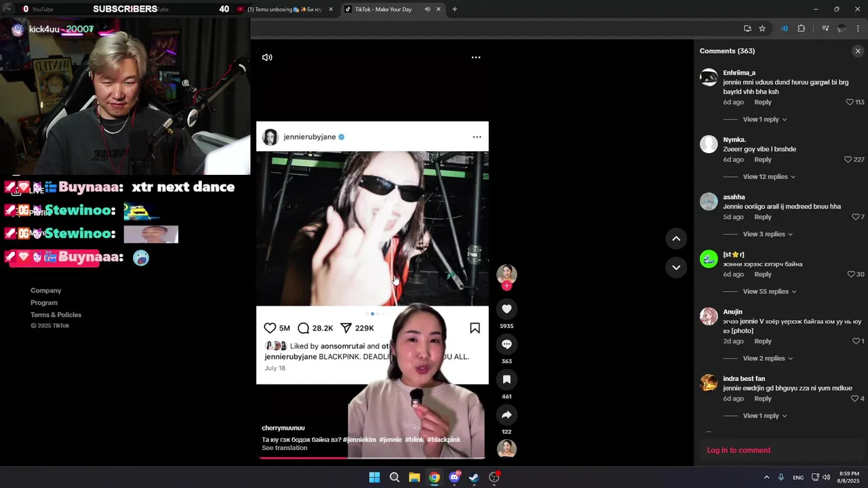868x488 pixels.
Task: Open taskbar clock showing 8:59 PM
Action: [850, 477]
